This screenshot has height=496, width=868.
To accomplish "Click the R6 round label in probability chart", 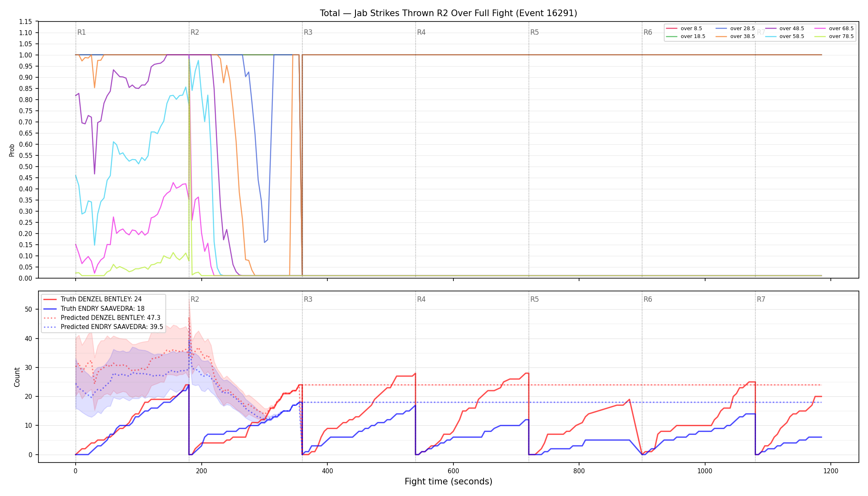I will click(x=648, y=32).
